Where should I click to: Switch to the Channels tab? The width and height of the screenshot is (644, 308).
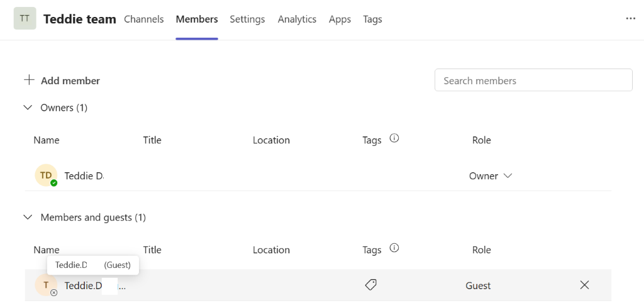click(144, 19)
